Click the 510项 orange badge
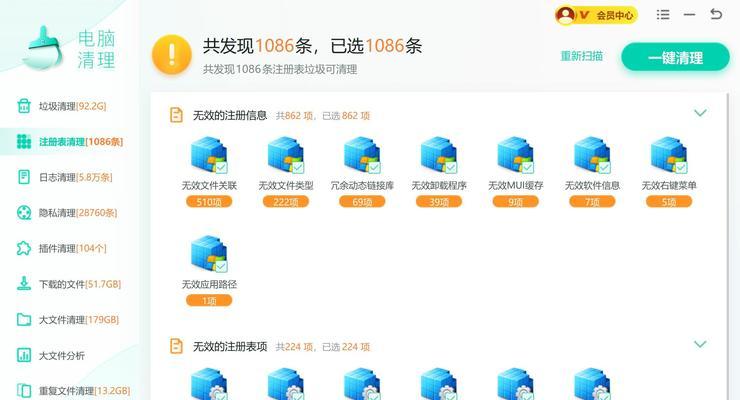Viewport: 740px width, 400px height. [x=209, y=202]
